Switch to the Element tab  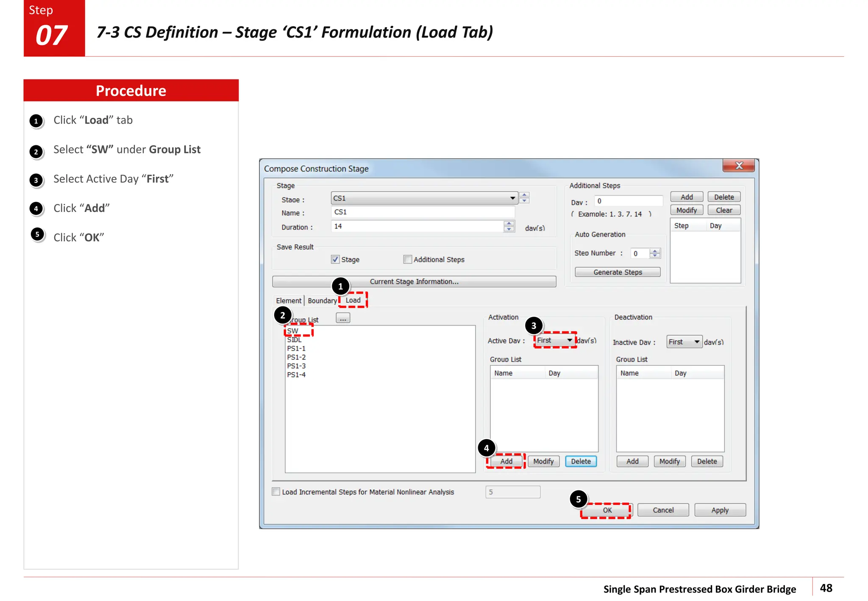(288, 301)
